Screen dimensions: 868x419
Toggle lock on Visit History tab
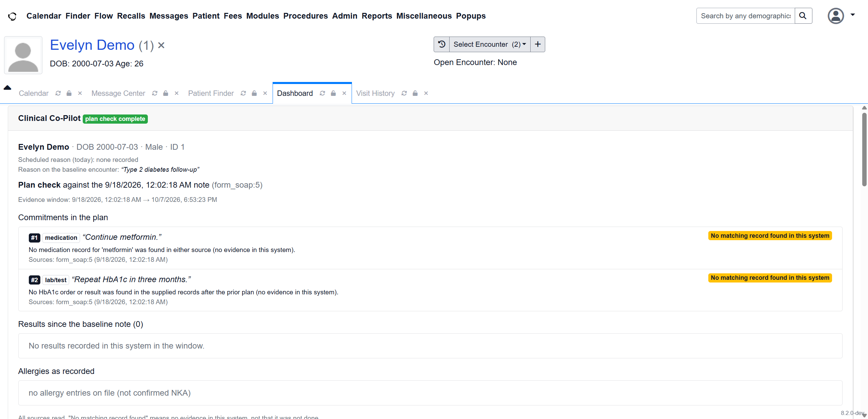point(415,93)
